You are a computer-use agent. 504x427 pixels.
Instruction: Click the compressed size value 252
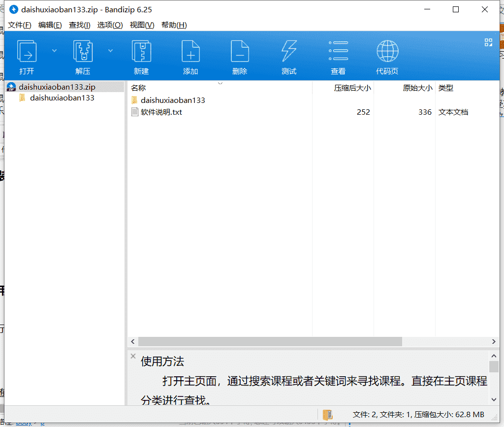pos(363,112)
